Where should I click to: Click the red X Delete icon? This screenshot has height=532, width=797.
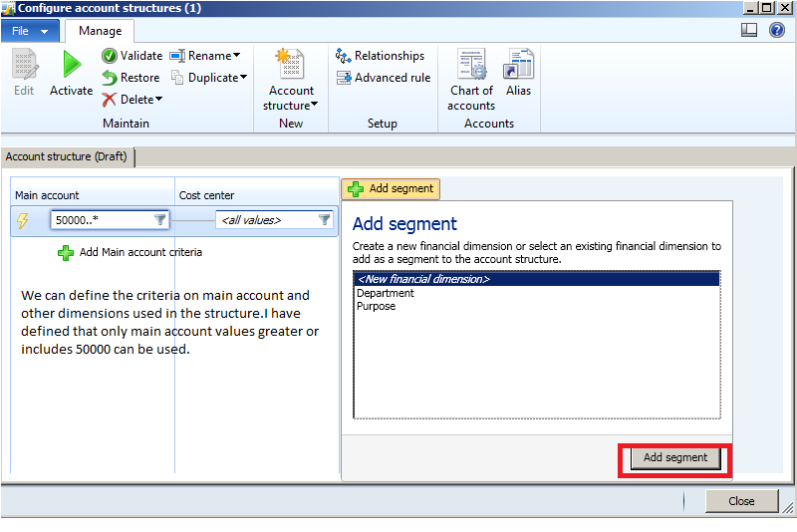(x=109, y=100)
